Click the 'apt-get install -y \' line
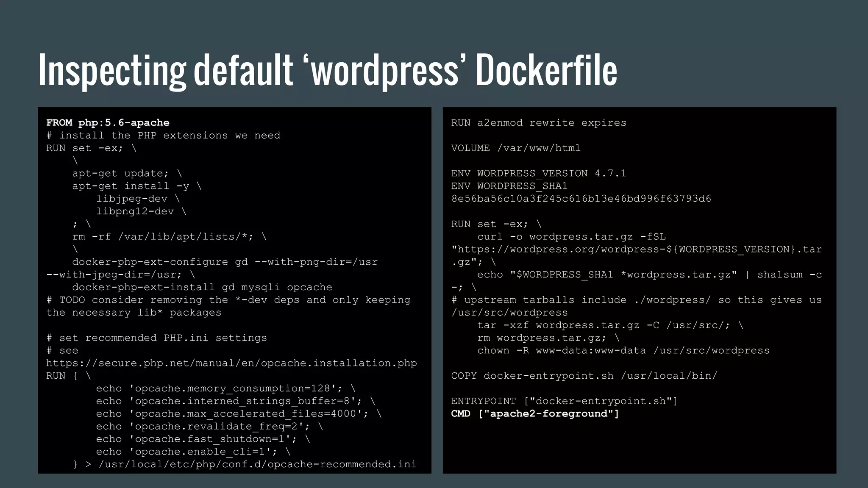 136,186
